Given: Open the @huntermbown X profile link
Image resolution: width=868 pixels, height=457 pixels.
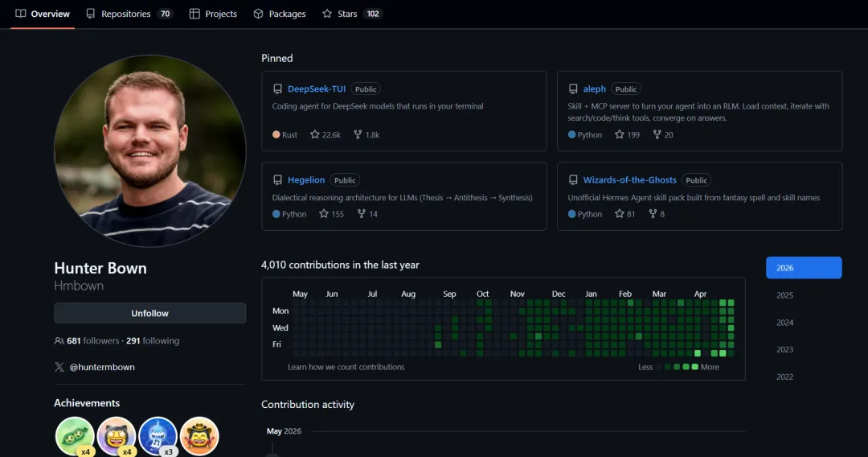Looking at the screenshot, I should 102,367.
